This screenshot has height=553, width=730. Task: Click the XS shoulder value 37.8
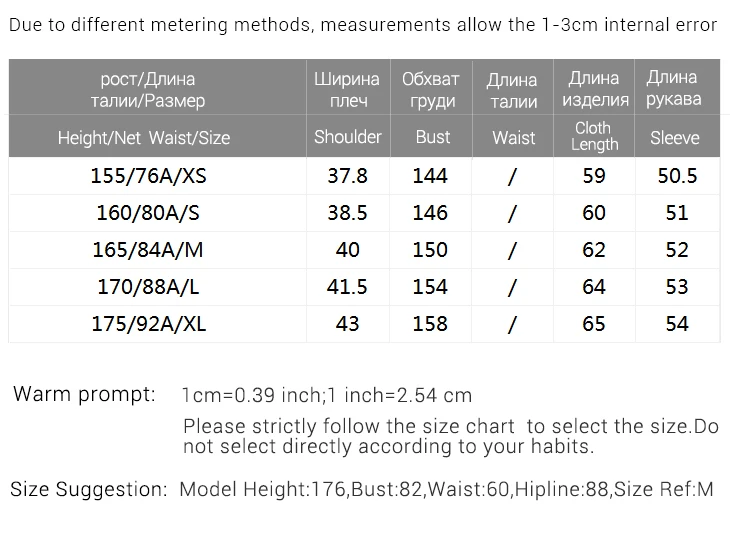pyautogui.click(x=347, y=176)
